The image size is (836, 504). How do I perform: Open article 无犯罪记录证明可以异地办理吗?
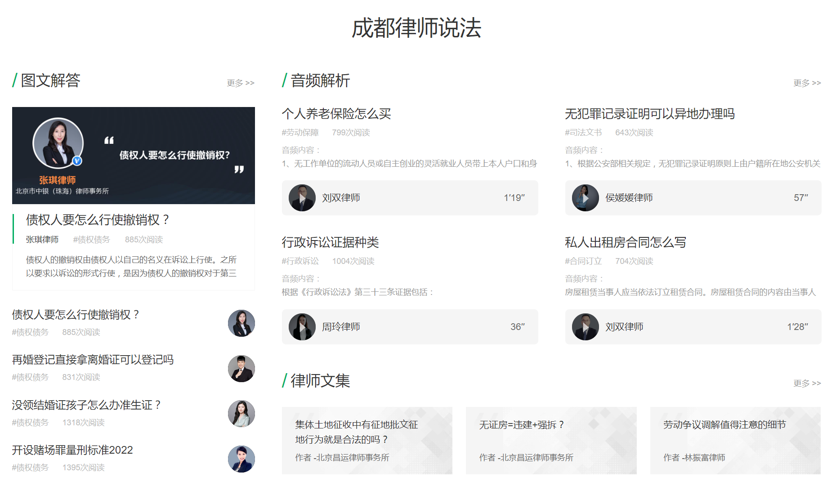point(649,114)
